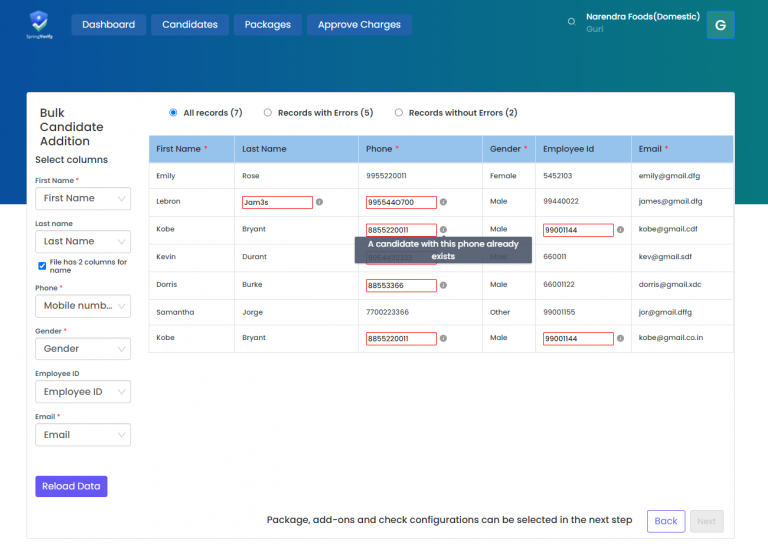The image size is (768, 549).
Task: Click the last name Burke
Action: tap(252, 285)
